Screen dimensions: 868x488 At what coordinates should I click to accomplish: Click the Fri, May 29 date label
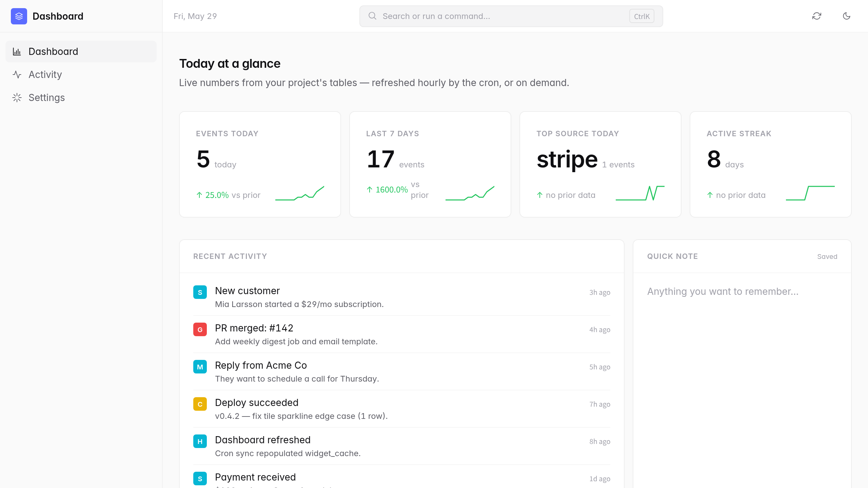point(195,16)
